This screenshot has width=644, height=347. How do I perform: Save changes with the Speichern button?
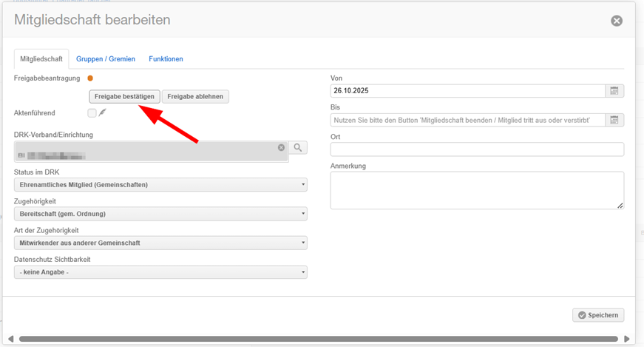point(598,315)
